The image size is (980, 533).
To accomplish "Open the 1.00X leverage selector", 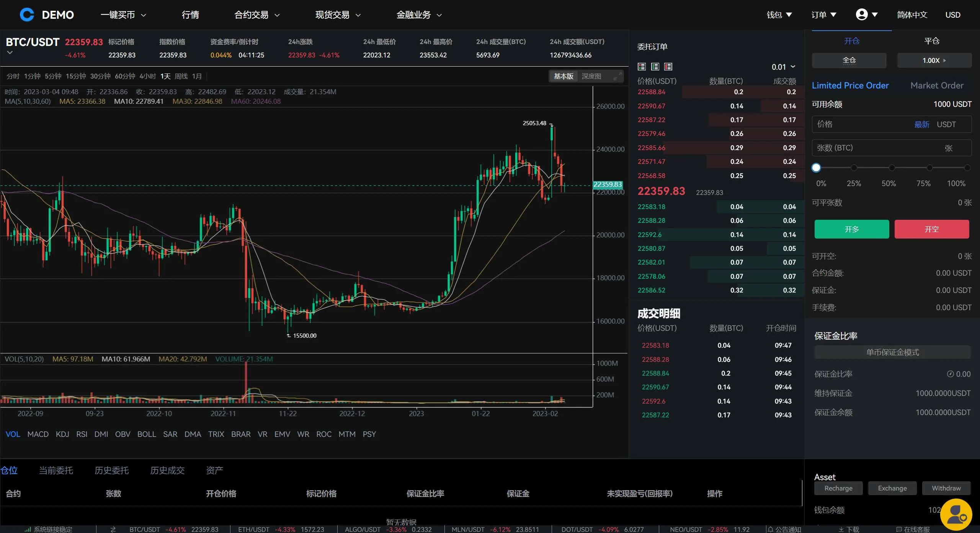I will coord(934,60).
